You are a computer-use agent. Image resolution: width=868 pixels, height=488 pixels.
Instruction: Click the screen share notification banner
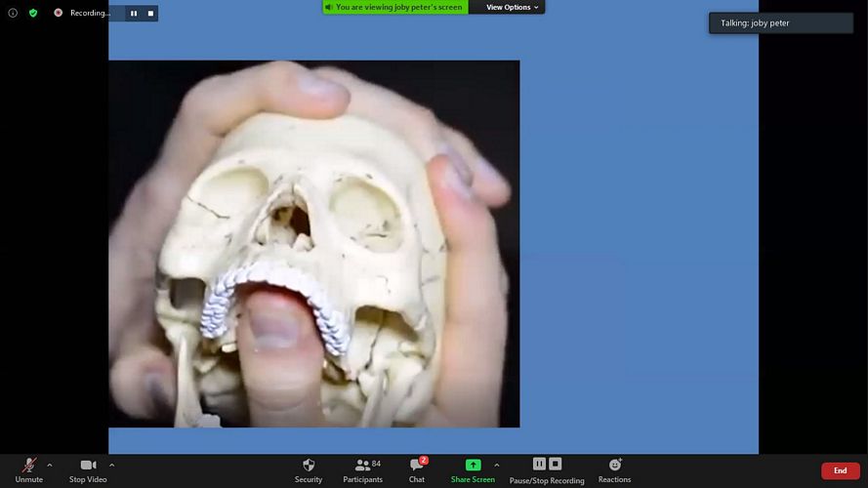click(395, 7)
